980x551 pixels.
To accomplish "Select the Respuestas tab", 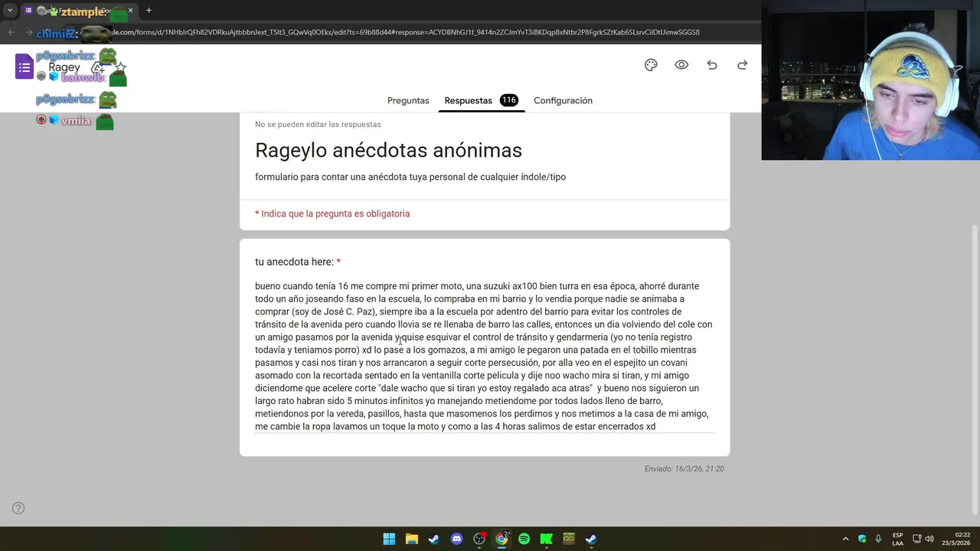I will click(x=468, y=100).
